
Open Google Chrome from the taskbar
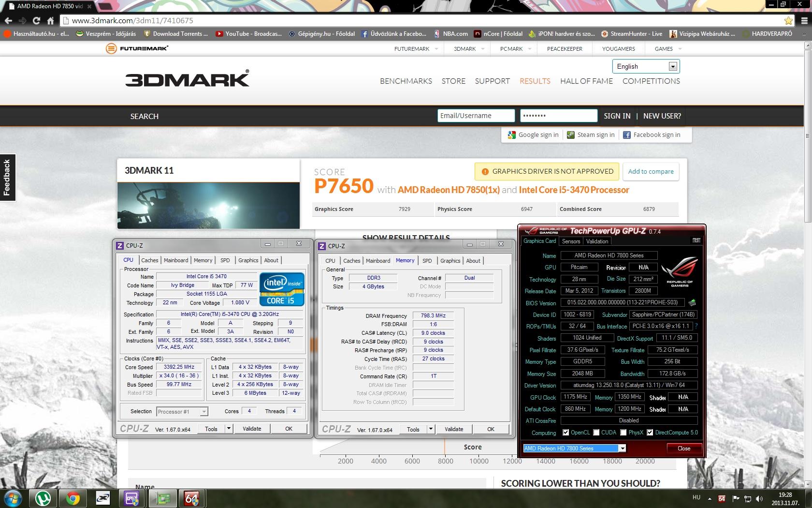coord(73,498)
